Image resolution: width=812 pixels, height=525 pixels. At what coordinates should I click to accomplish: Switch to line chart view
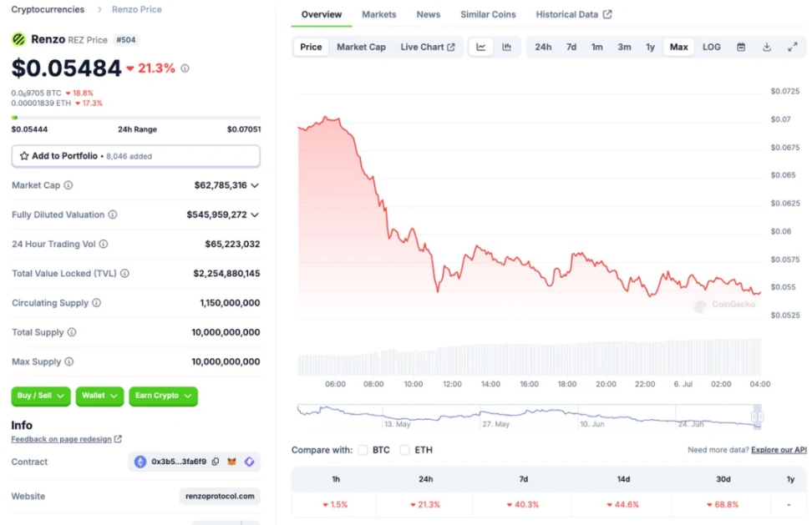pyautogui.click(x=481, y=48)
